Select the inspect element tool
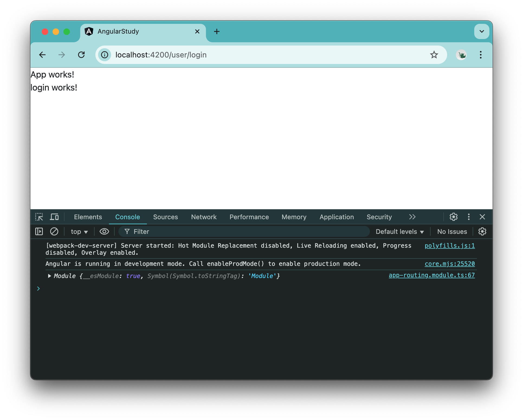Image resolution: width=523 pixels, height=420 pixels. click(x=39, y=217)
